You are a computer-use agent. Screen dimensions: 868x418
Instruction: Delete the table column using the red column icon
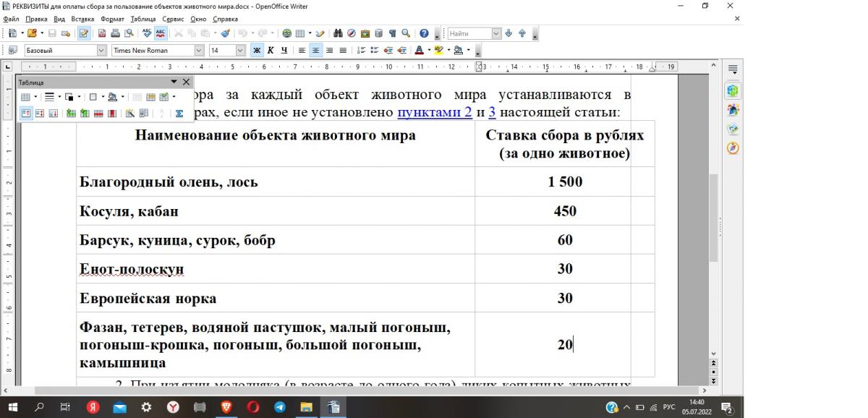(x=112, y=114)
